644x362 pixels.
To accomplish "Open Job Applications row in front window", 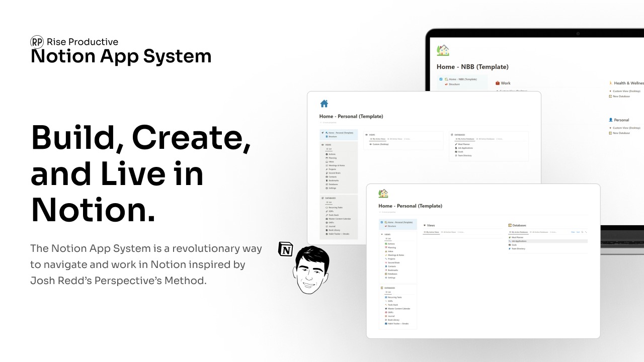I will (548, 241).
